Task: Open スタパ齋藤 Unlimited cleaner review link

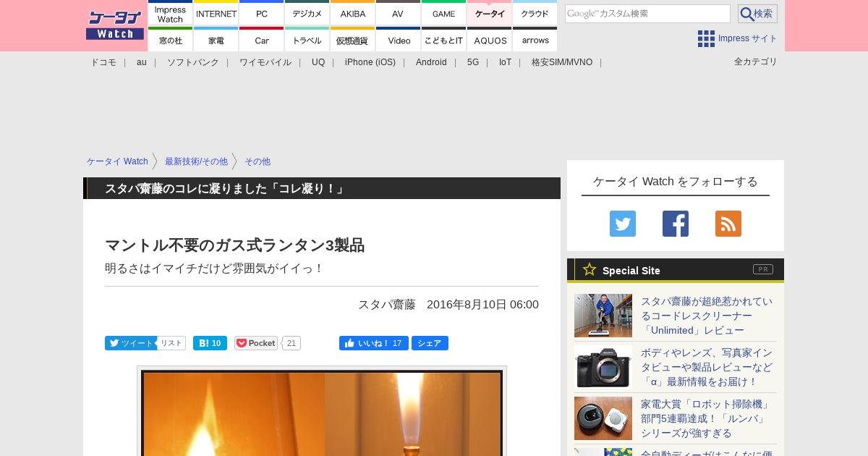Action: pyautogui.click(x=707, y=316)
